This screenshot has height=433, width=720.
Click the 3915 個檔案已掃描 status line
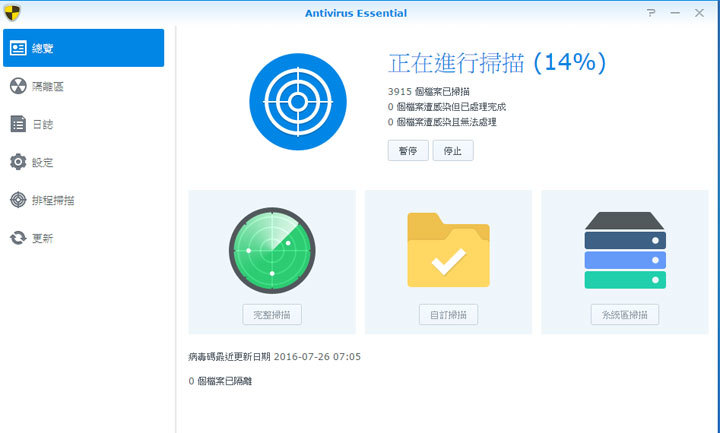(x=428, y=92)
